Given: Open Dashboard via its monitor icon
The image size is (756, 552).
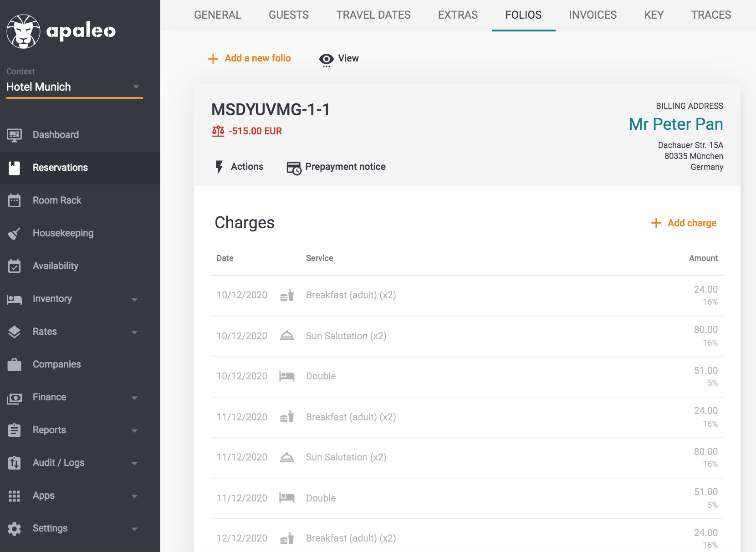Looking at the screenshot, I should click(15, 135).
